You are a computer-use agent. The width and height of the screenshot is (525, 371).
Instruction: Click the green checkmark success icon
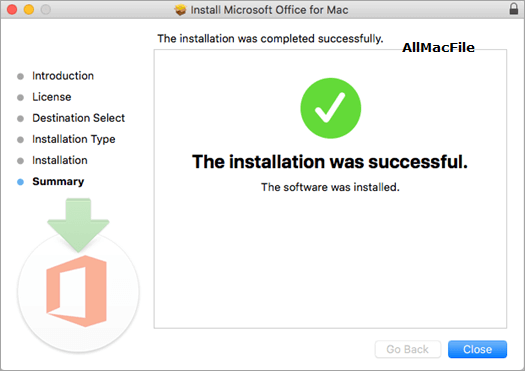(x=330, y=108)
